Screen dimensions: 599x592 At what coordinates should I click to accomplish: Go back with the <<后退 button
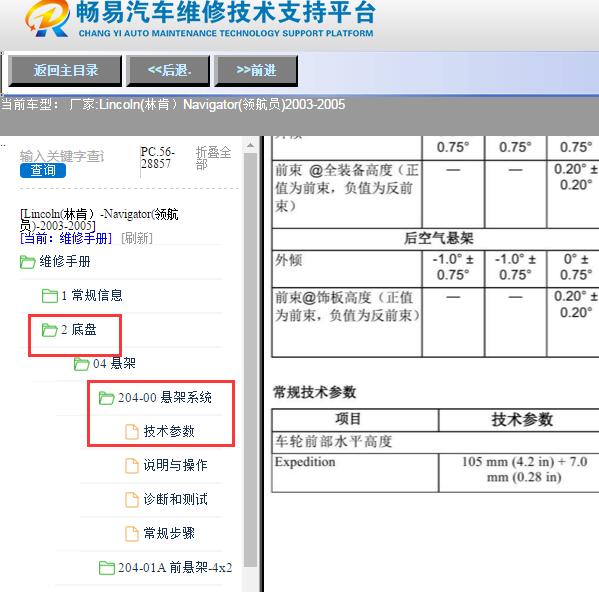click(168, 71)
